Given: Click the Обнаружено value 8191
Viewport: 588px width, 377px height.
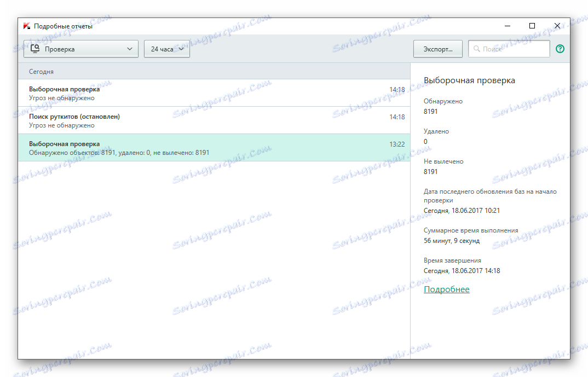Looking at the screenshot, I should coord(430,111).
